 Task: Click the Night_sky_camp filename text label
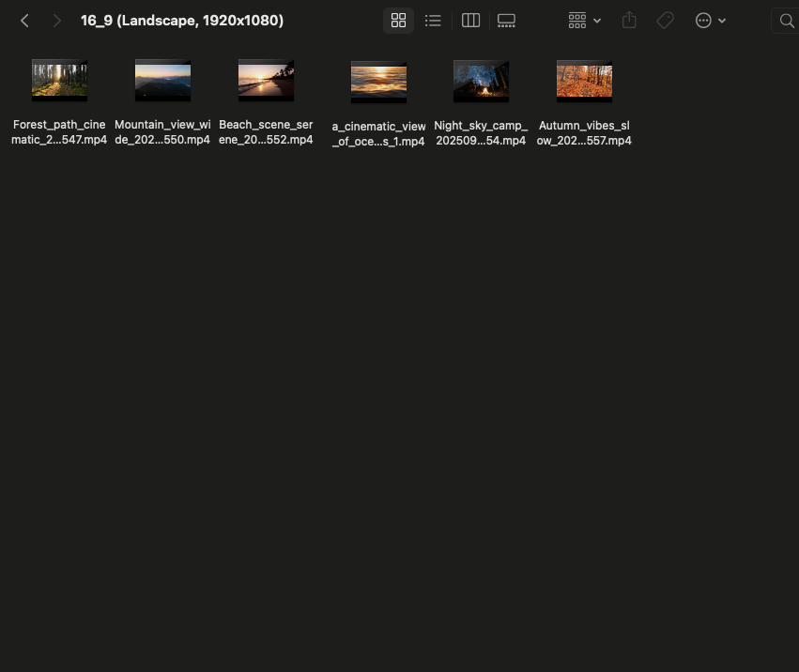click(x=481, y=133)
